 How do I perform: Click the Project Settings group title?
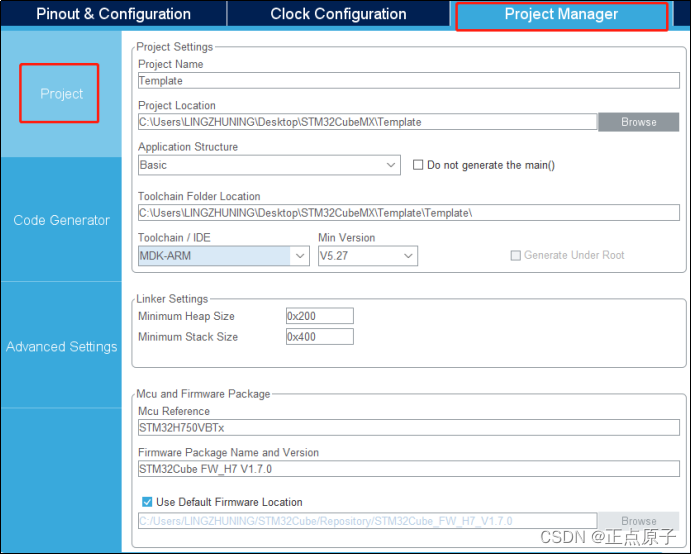pos(175,47)
